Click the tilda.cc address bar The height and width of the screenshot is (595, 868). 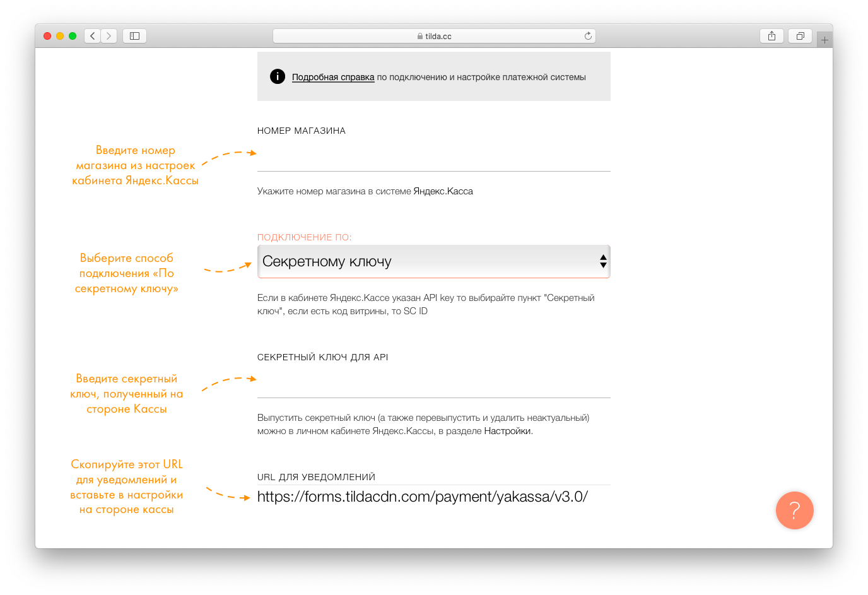434,36
